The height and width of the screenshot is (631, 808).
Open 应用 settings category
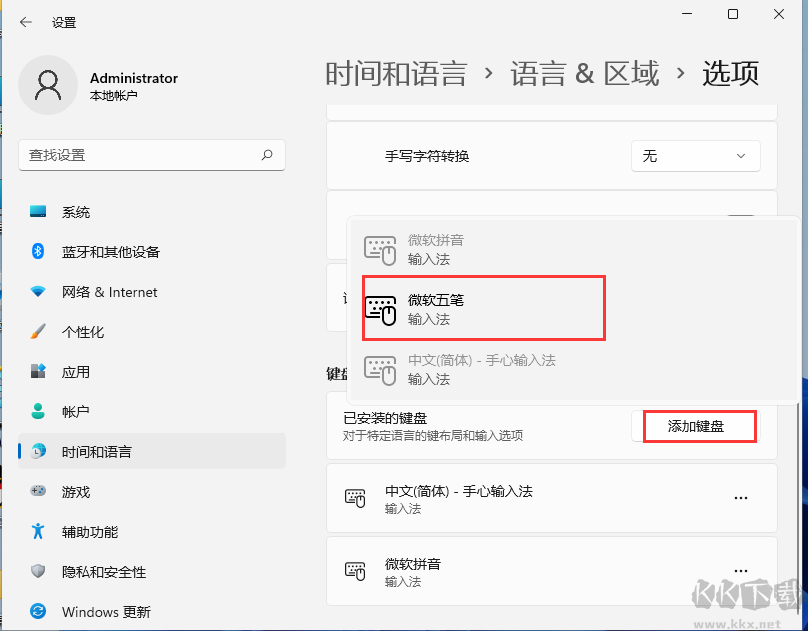coord(152,372)
